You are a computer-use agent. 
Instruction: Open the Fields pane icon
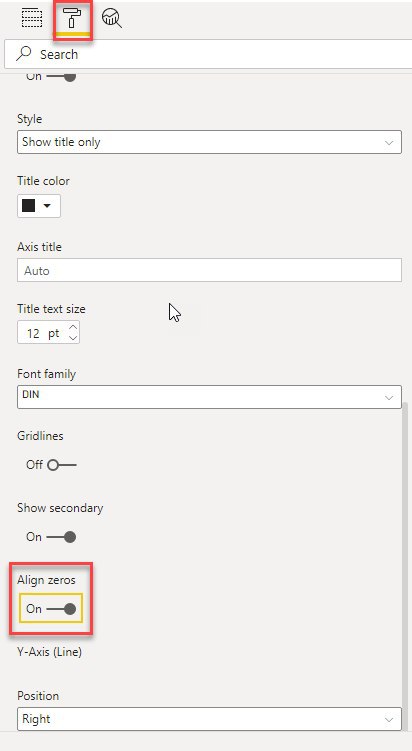[x=32, y=18]
